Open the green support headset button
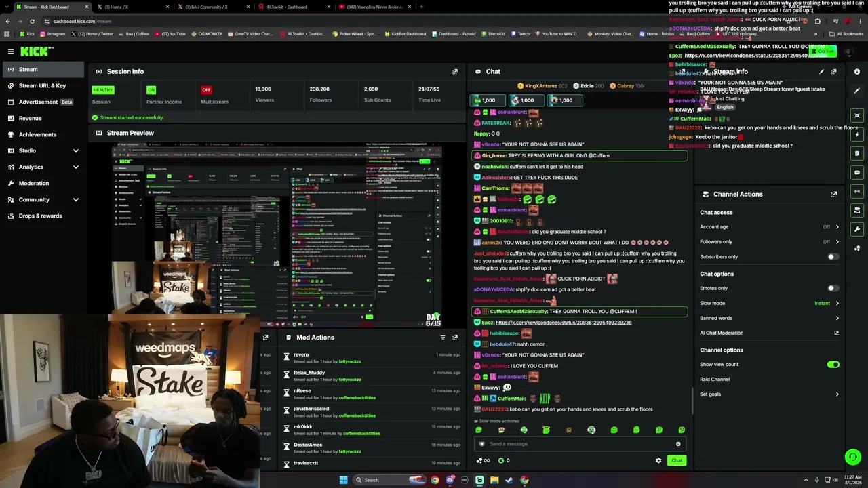This screenshot has width=868, height=488. [853, 457]
